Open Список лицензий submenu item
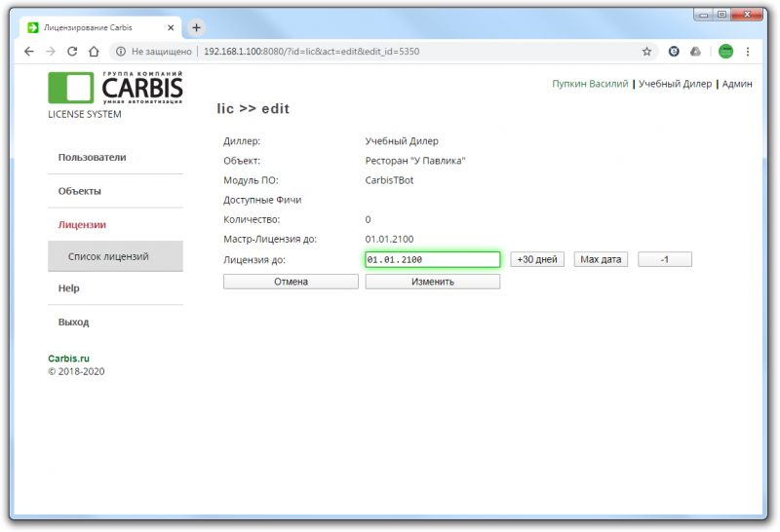Viewport: 780px width, 532px height. 108,256
